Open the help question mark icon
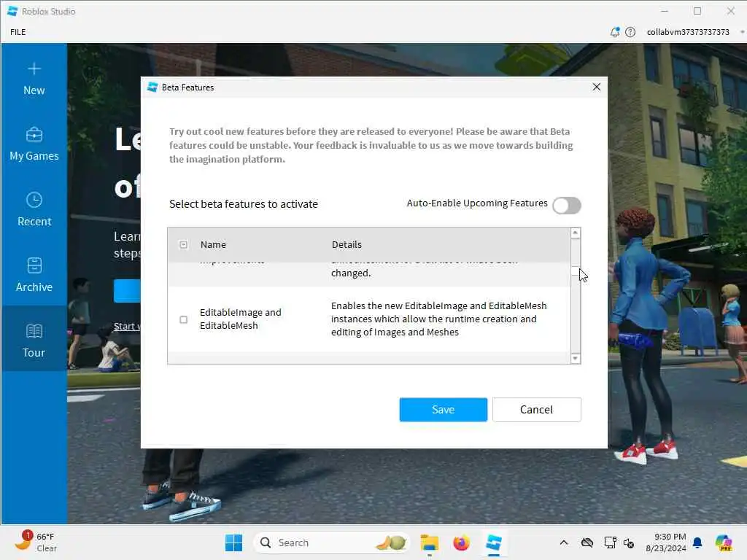This screenshot has height=560, width=747. (x=630, y=32)
